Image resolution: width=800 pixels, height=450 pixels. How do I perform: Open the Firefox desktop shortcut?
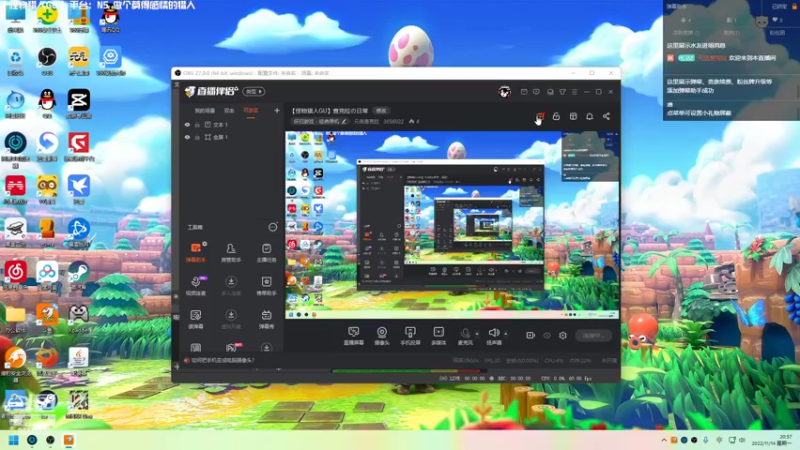point(47,361)
